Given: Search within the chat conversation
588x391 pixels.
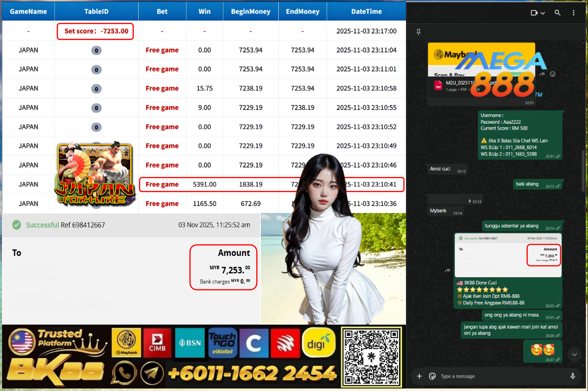Looking at the screenshot, I should 558,13.
